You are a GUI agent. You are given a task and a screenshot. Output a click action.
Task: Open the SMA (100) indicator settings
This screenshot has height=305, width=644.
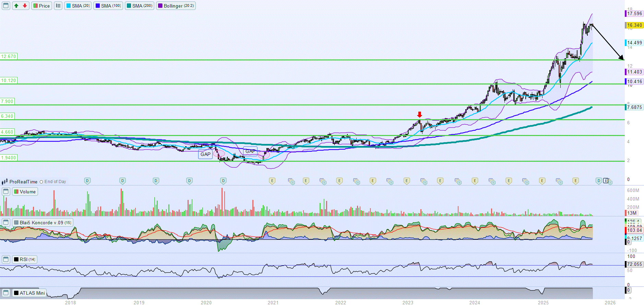[108, 6]
